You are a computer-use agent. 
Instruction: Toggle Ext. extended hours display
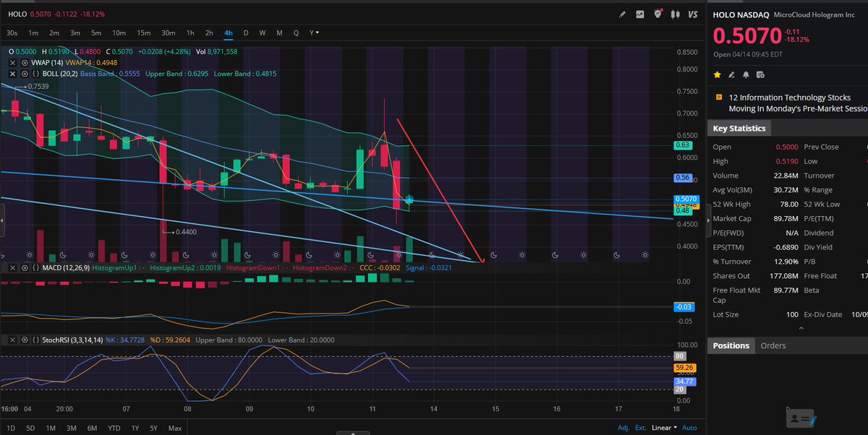tap(641, 428)
